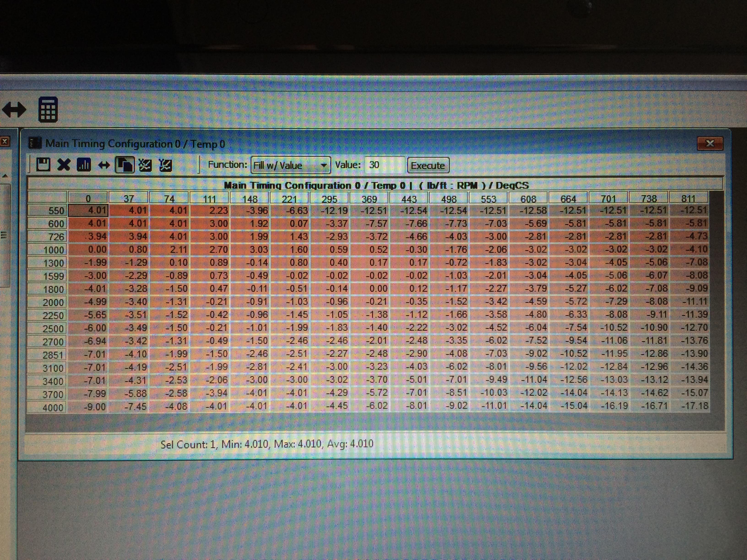Open the Function dropdown Fill w/ Value
This screenshot has height=560, width=747.
click(x=291, y=165)
